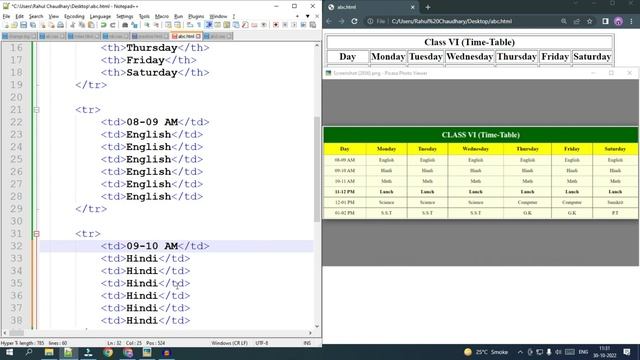The height and width of the screenshot is (360, 640).
Task: Show hidden system tray icons chevron
Action: click(520, 352)
